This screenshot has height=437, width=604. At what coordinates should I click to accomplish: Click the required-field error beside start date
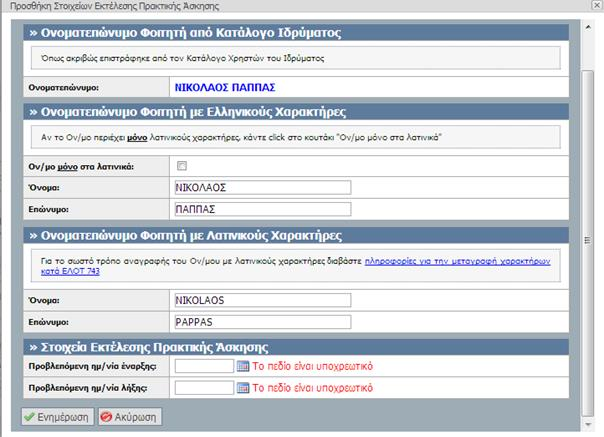click(312, 366)
